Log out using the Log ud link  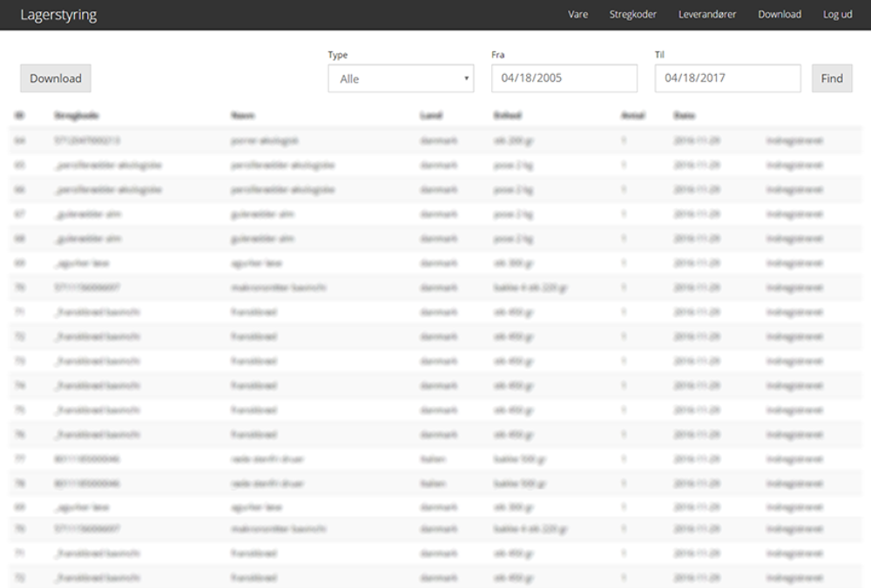[x=837, y=15]
